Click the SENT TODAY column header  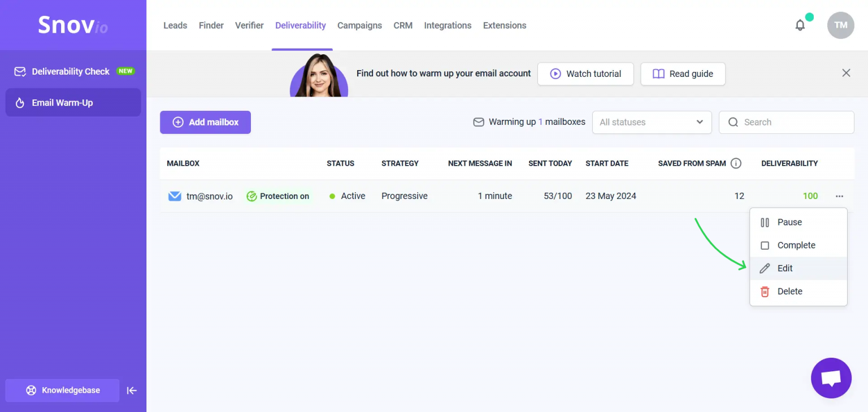[550, 163]
